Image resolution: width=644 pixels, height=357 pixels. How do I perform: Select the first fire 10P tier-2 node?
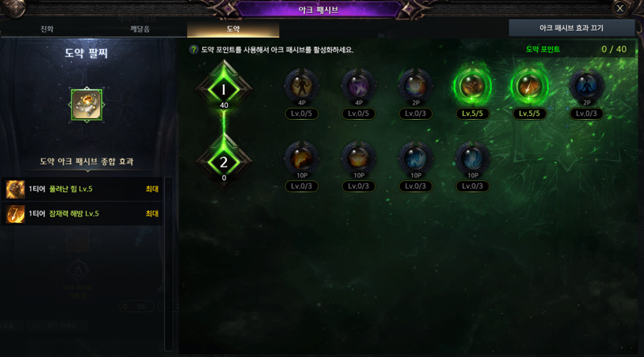coord(301,159)
